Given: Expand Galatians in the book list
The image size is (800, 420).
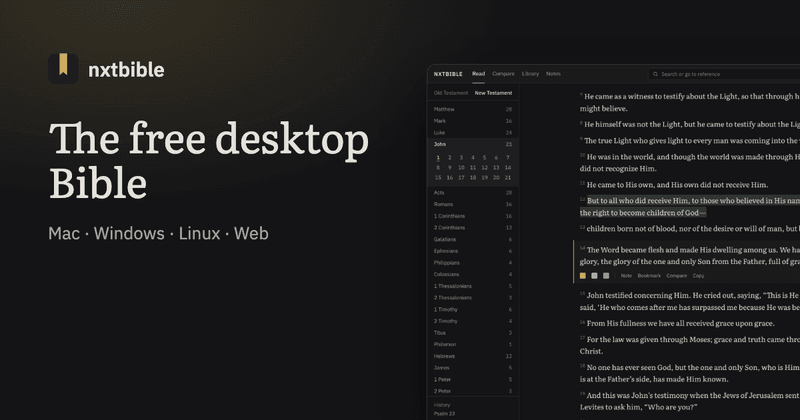Looking at the screenshot, I should (x=472, y=239).
